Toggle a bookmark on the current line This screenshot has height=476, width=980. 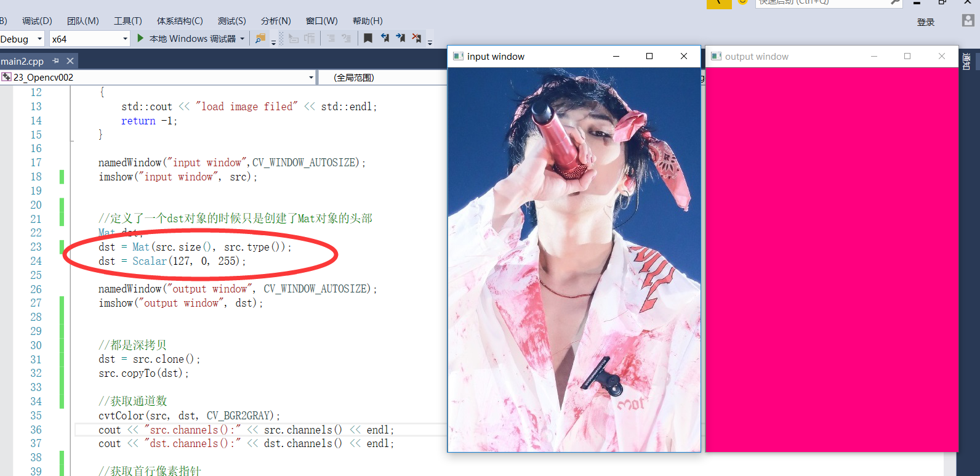pyautogui.click(x=368, y=38)
